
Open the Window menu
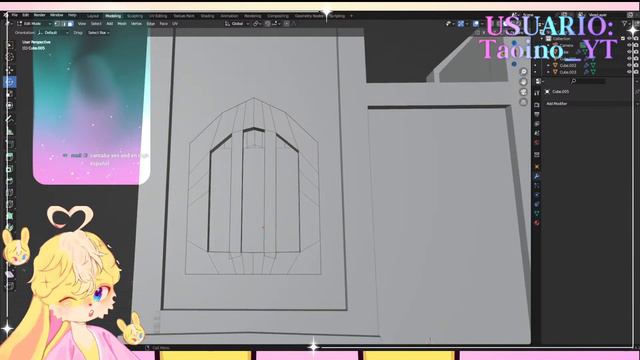coord(56,15)
